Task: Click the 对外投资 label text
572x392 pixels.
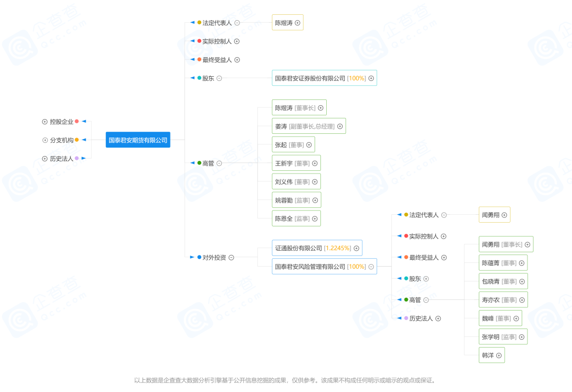Action: [x=214, y=258]
